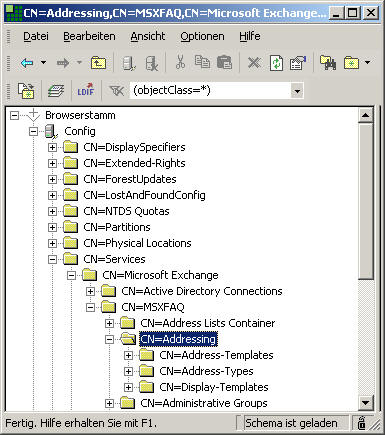
Task: Collapse the CN=MSXFAQ node
Action: click(90, 307)
